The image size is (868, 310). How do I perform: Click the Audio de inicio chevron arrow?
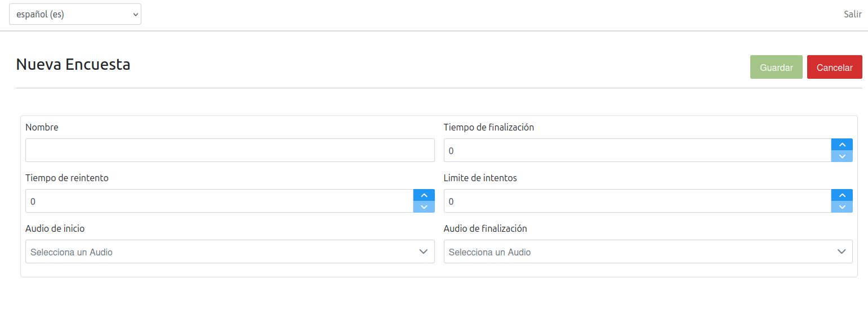pos(424,251)
